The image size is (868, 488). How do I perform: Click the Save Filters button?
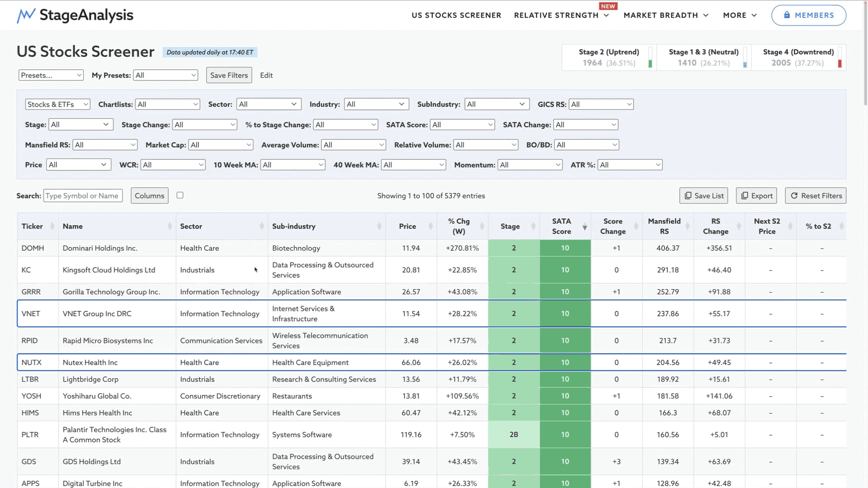coord(229,75)
